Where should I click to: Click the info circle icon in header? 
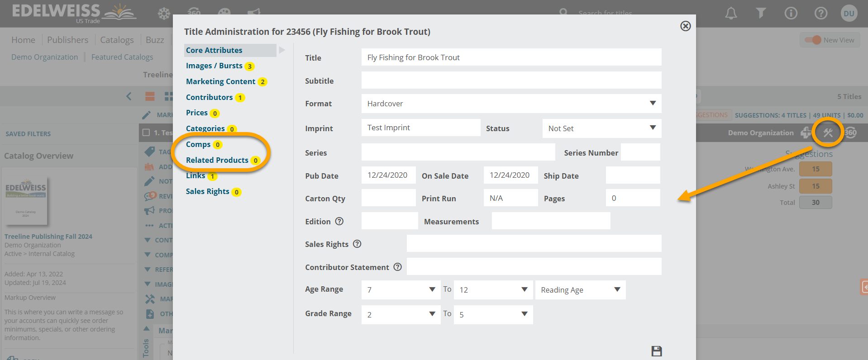click(x=791, y=14)
